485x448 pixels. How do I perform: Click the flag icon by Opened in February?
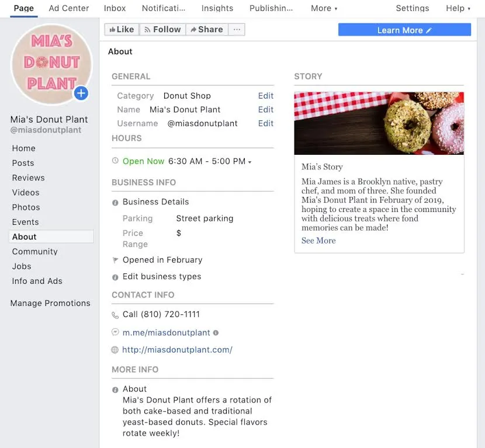pos(115,261)
